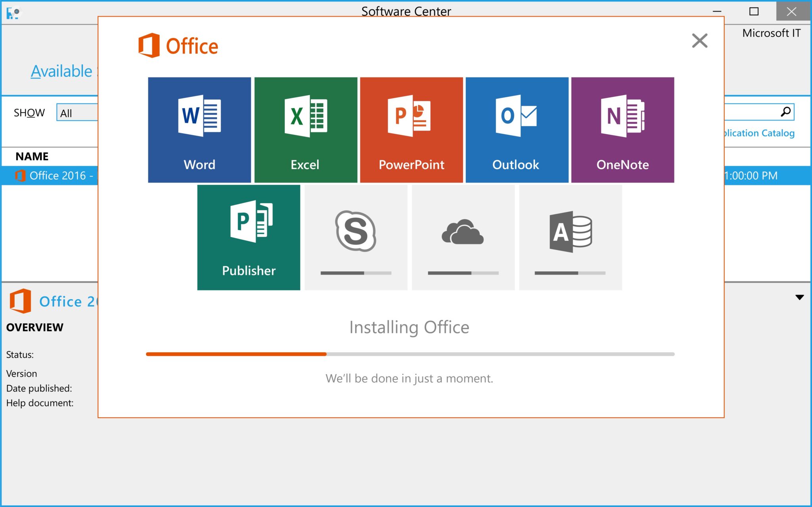Click the Skype tile being installed
Viewport: 812px width, 507px height.
click(x=356, y=237)
